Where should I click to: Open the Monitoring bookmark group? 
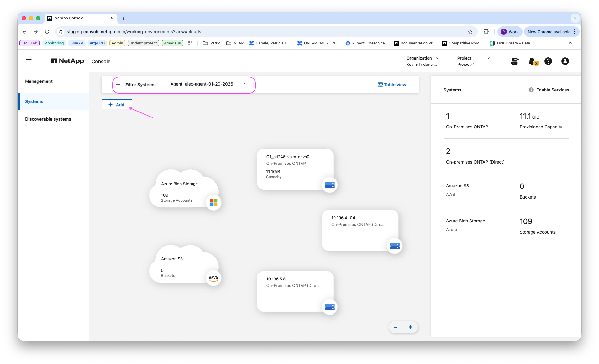coord(54,43)
